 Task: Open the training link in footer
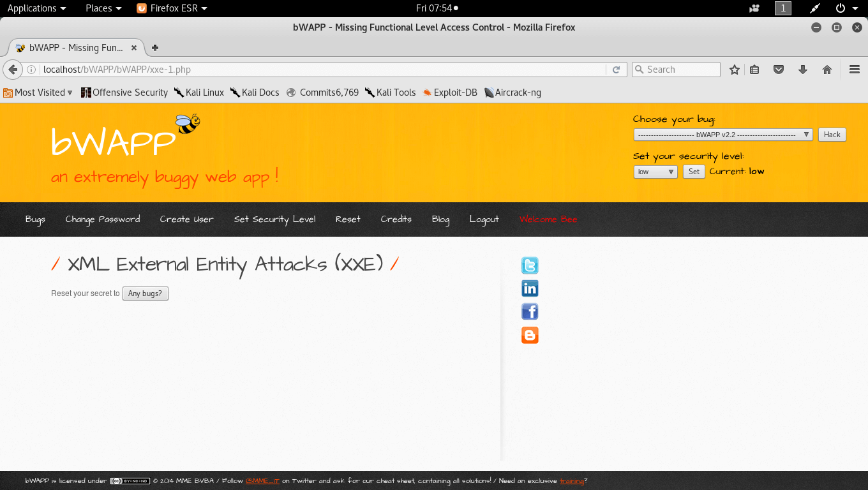click(572, 481)
